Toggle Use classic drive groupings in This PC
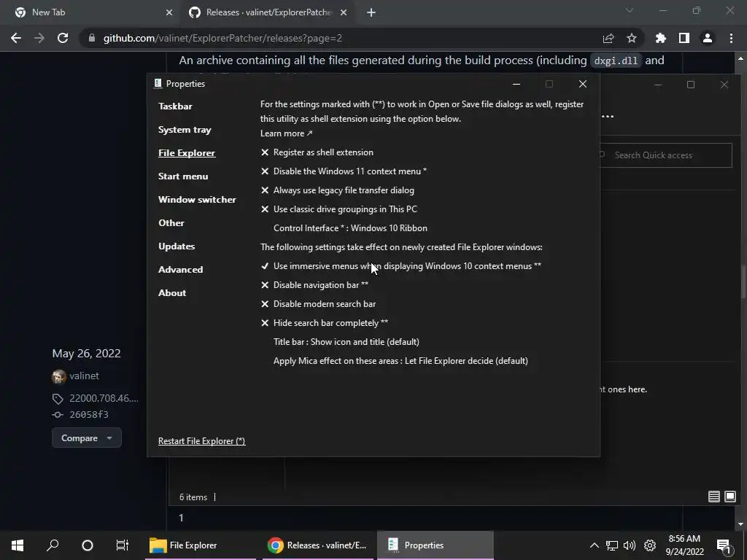 click(338, 209)
